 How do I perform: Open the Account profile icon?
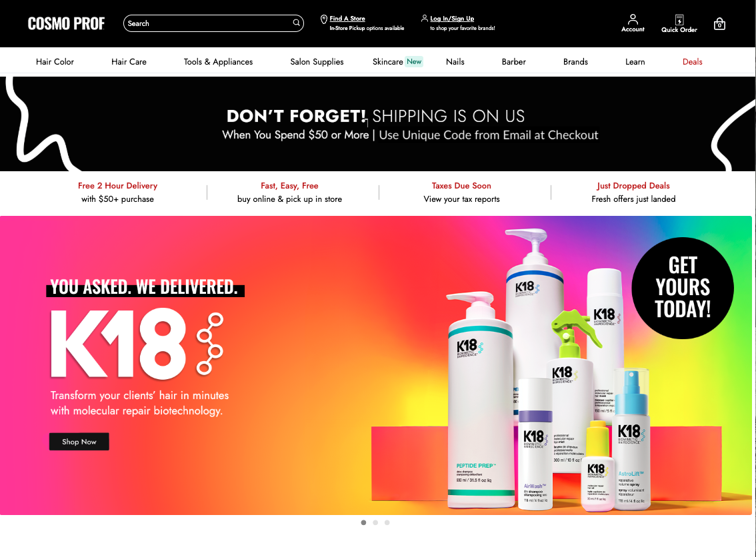(633, 19)
